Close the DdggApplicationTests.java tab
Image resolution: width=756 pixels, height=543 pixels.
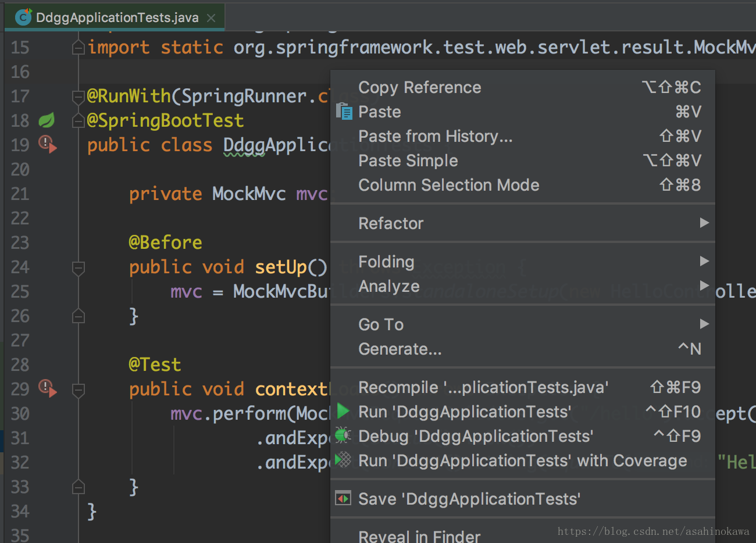[x=211, y=18]
